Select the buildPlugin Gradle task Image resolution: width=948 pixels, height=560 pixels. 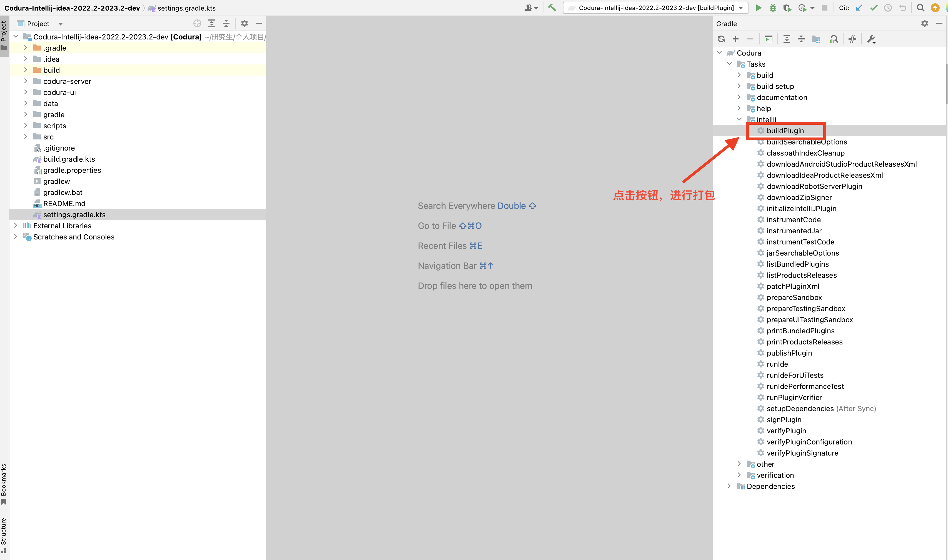click(x=785, y=131)
